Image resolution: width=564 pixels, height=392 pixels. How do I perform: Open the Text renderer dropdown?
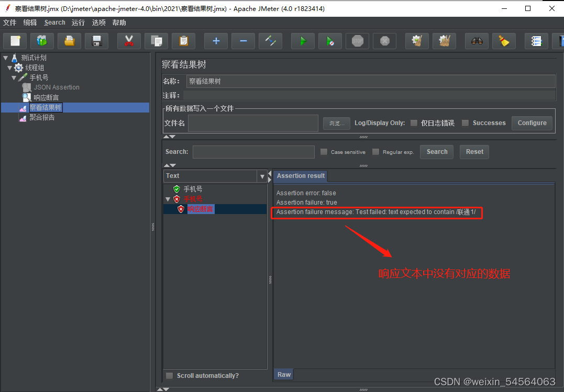pos(262,176)
